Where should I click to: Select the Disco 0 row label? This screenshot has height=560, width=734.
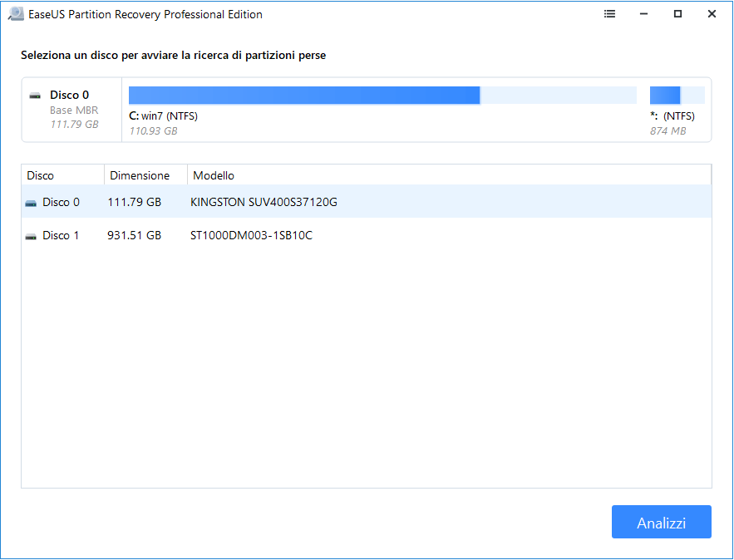61,202
